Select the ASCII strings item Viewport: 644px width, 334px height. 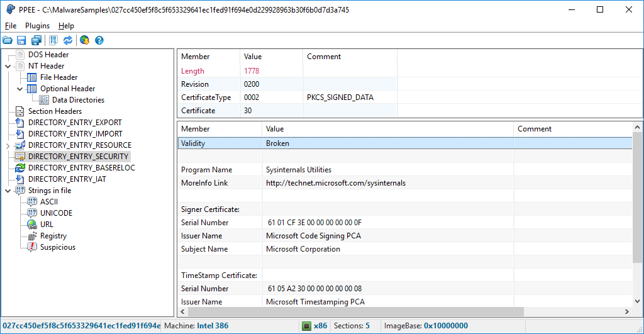click(x=49, y=202)
